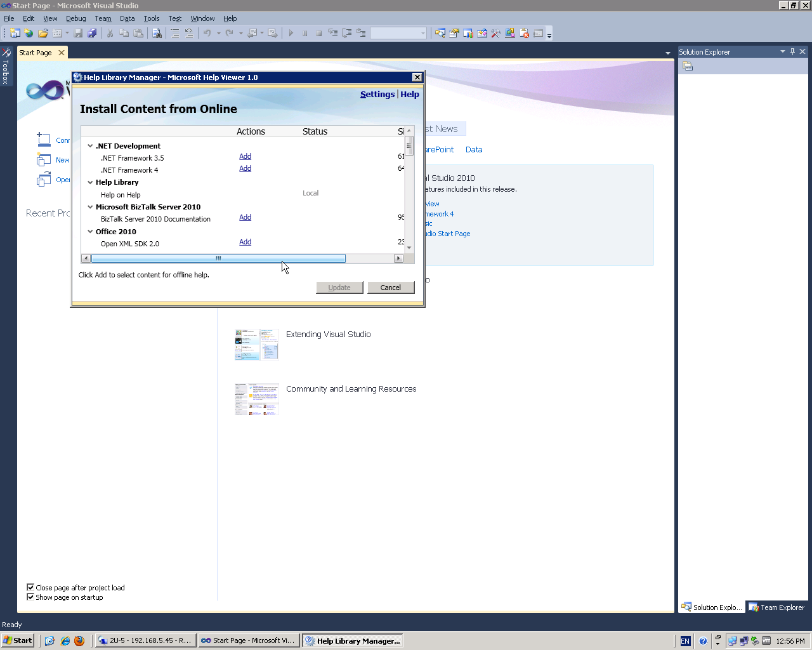The height and width of the screenshot is (650, 812).
Task: Collapse the Help Library group
Action: tap(90, 182)
